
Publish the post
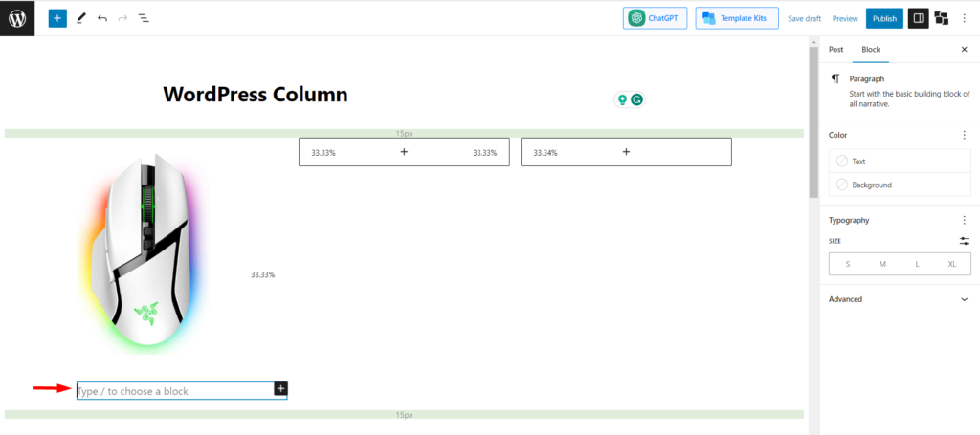tap(884, 19)
